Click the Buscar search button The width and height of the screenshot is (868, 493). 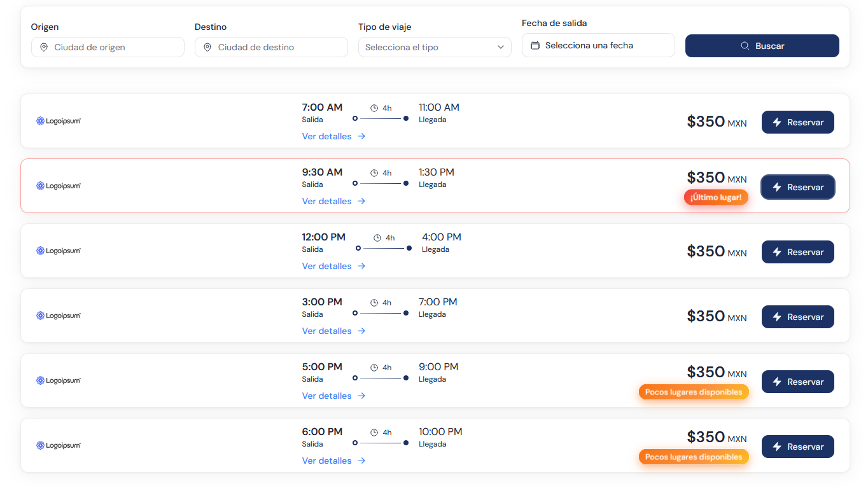762,46
